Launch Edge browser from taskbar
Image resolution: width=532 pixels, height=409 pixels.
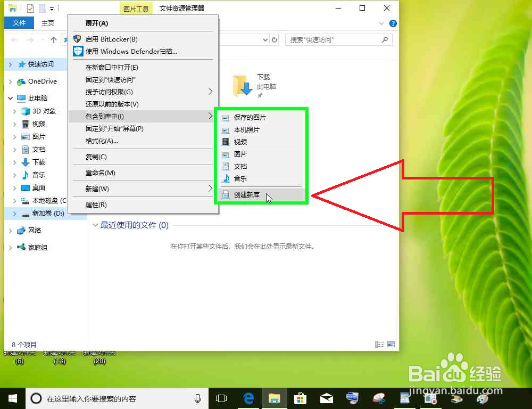pos(248,398)
